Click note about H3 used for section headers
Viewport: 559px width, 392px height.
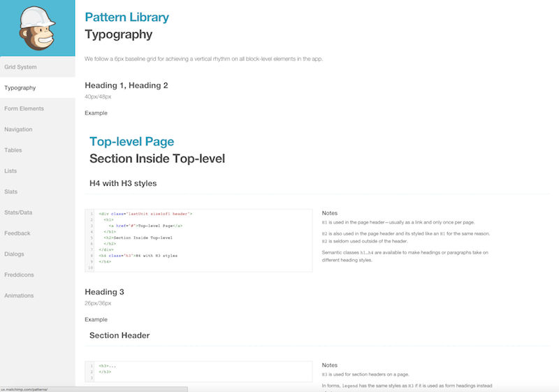pyautogui.click(x=365, y=375)
